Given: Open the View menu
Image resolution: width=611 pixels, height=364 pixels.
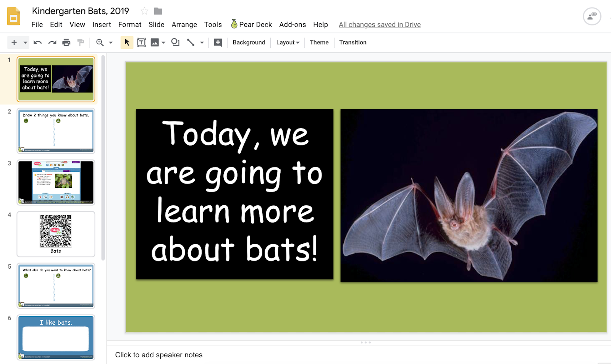Looking at the screenshot, I should (77, 24).
